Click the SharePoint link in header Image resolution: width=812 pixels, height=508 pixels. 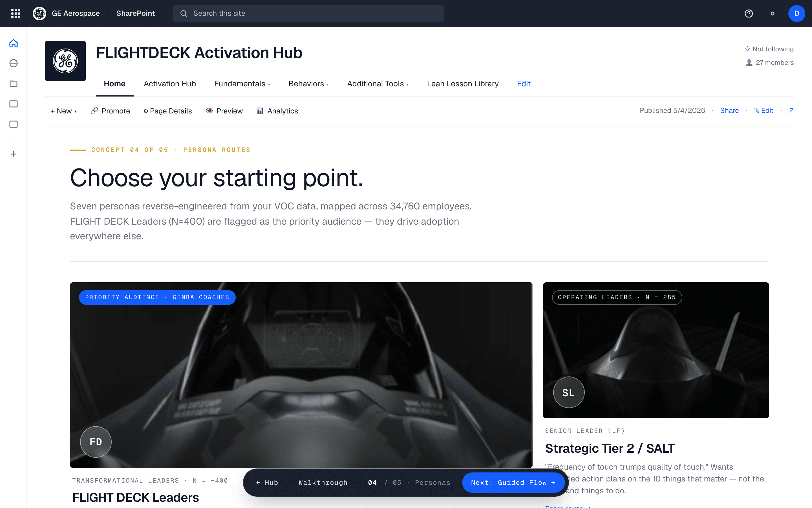click(x=136, y=14)
